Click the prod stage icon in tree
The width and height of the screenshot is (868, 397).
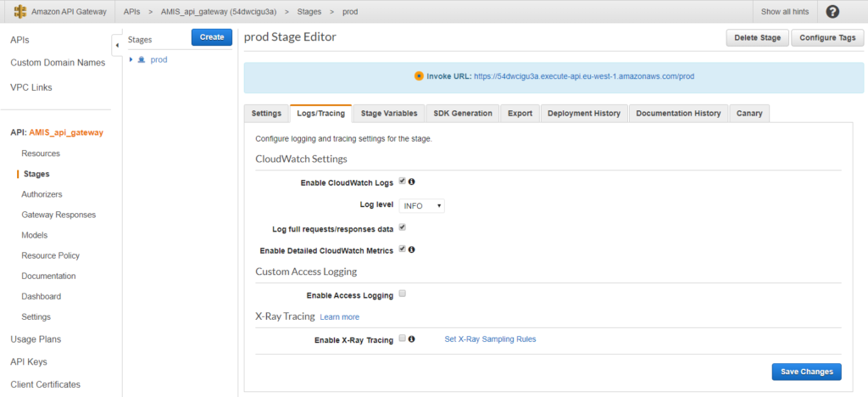[x=141, y=60]
